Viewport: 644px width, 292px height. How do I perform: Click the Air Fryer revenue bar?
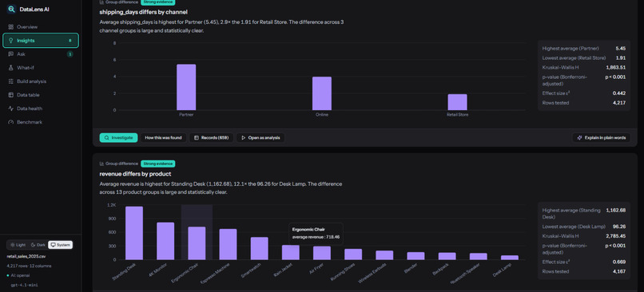(321, 253)
